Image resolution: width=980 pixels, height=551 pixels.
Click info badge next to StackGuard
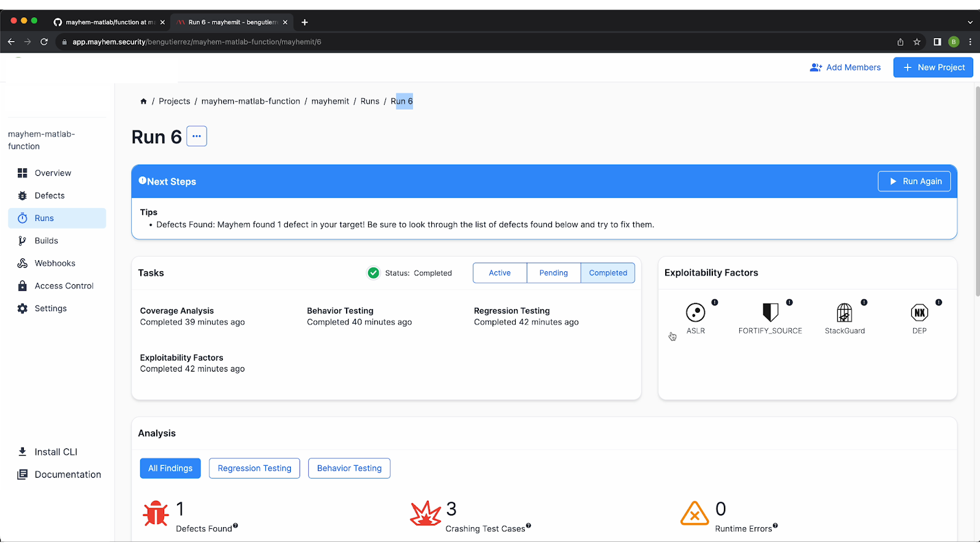pos(864,302)
